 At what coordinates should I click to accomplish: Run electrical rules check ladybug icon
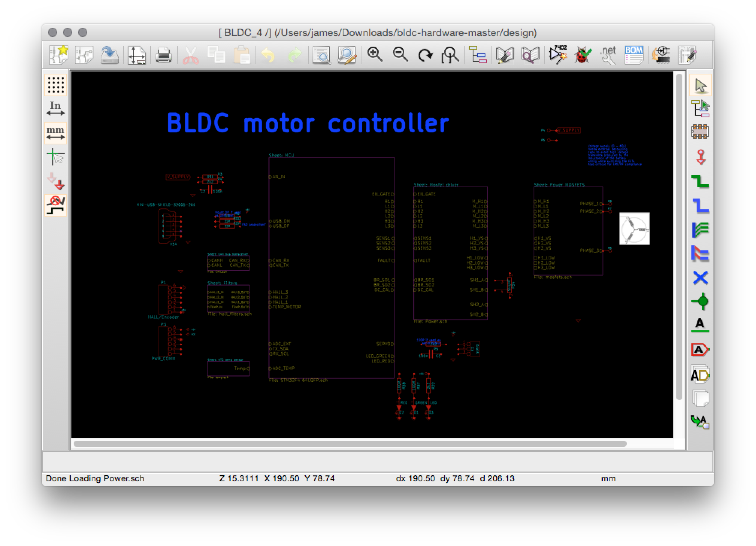583,55
